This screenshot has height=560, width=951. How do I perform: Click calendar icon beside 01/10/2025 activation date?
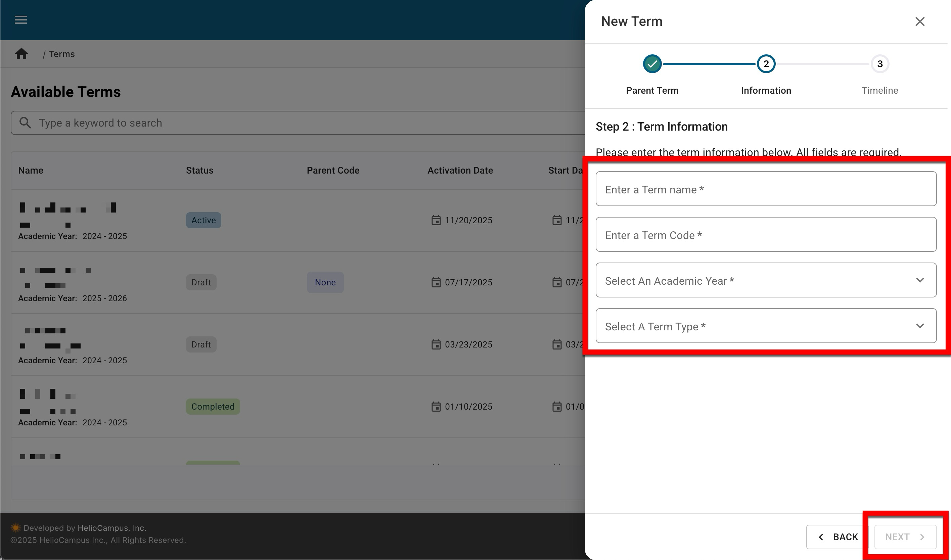coord(436,407)
